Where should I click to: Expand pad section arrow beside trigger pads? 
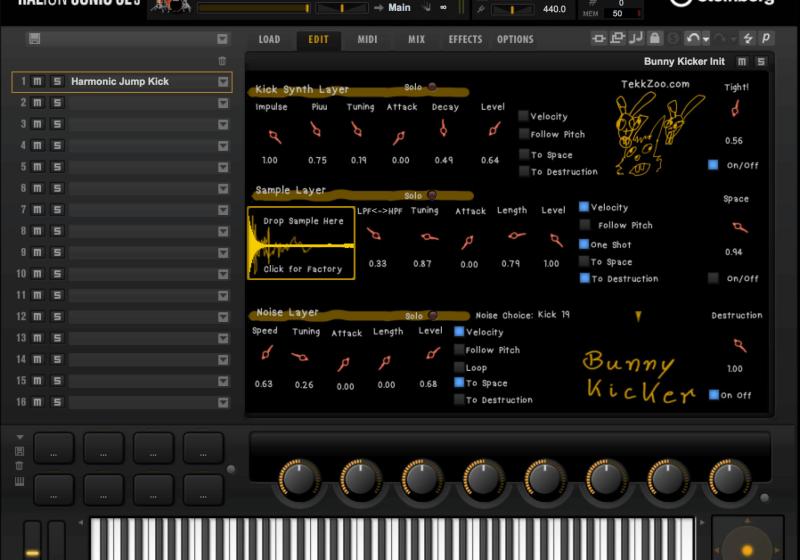[19, 437]
